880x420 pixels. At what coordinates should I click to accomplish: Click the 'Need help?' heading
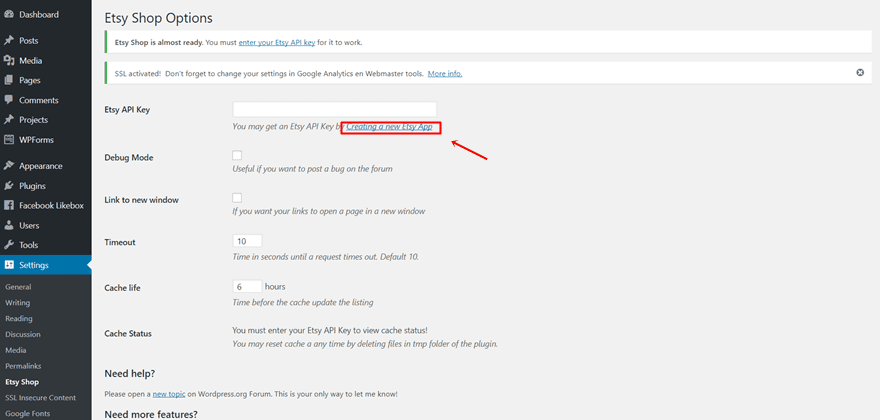tap(130, 373)
